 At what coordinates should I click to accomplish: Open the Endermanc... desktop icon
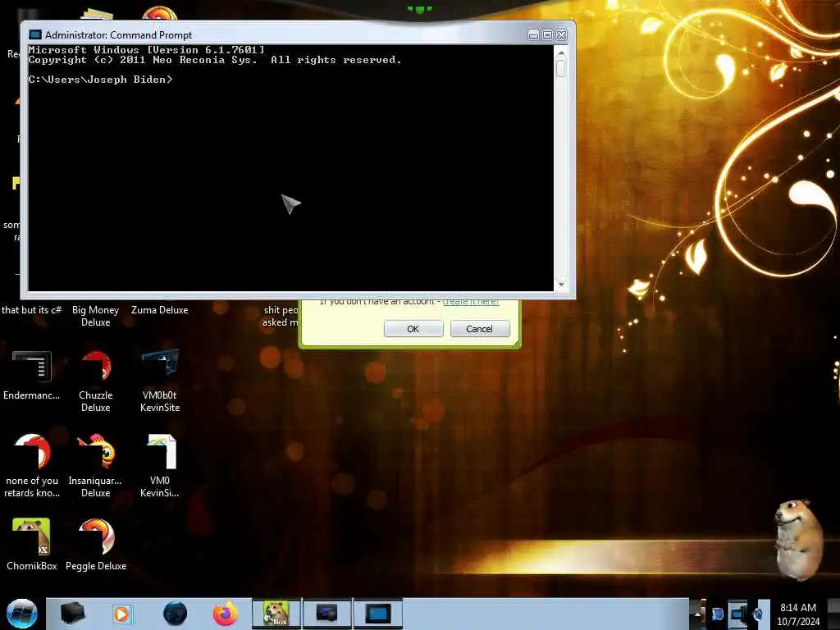(x=32, y=375)
